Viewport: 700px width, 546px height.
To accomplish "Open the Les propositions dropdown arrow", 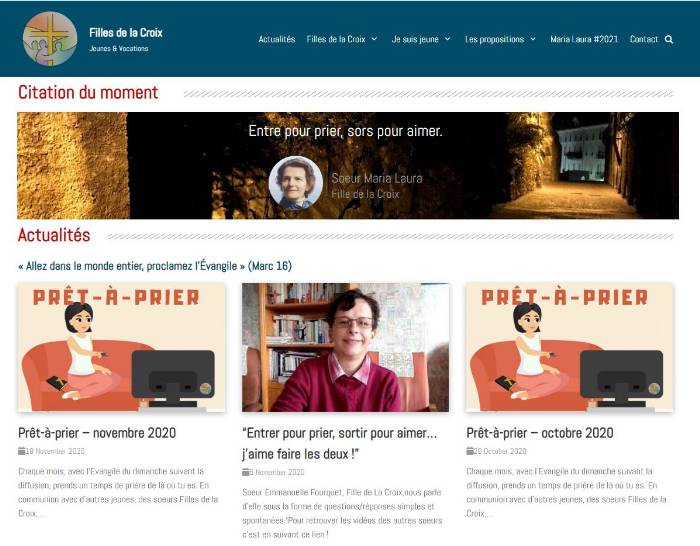I will pyautogui.click(x=533, y=39).
